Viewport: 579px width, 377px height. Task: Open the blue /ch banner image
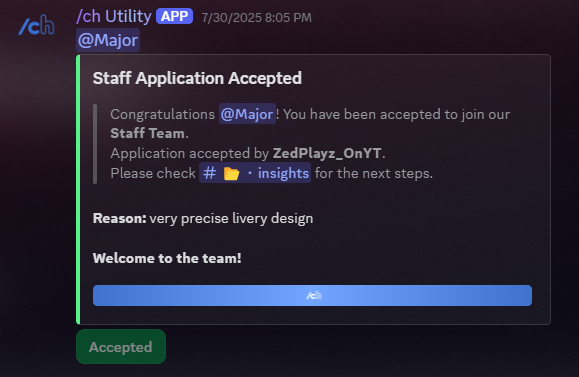click(312, 295)
